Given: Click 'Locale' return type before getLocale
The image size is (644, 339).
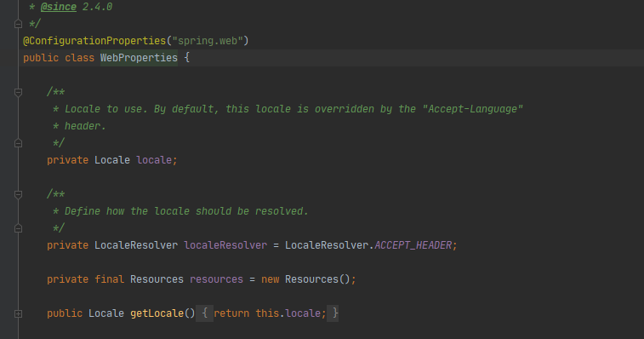Looking at the screenshot, I should click(x=106, y=313).
